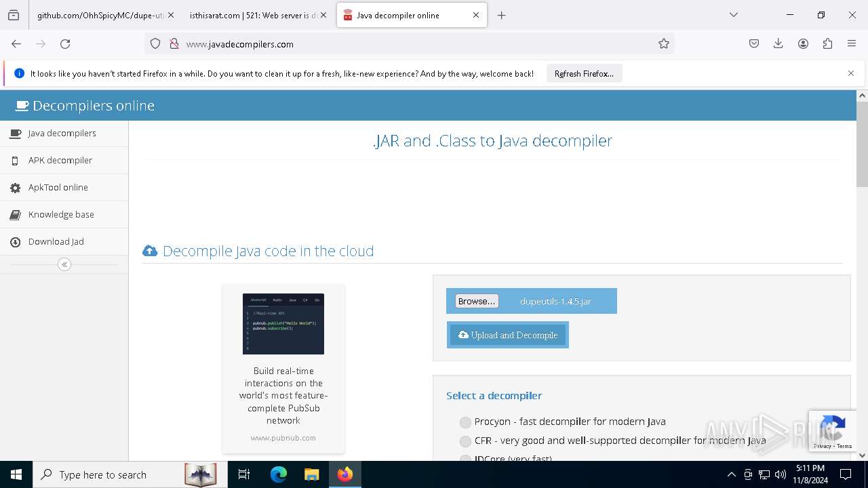Switch to the github.com/OhhSpicyMC/dupe-utils tab
The image size is (868, 488).
(x=106, y=15)
